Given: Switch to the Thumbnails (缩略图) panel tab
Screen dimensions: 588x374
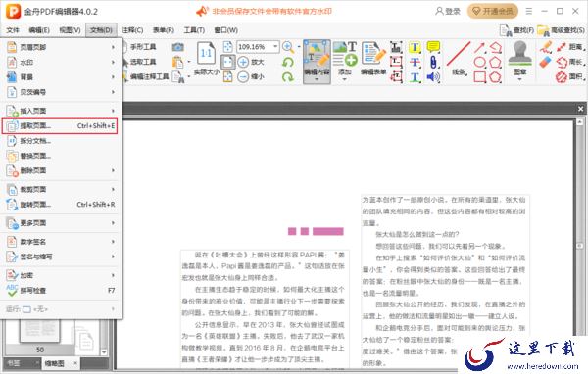Looking at the screenshot, I should [x=55, y=363].
